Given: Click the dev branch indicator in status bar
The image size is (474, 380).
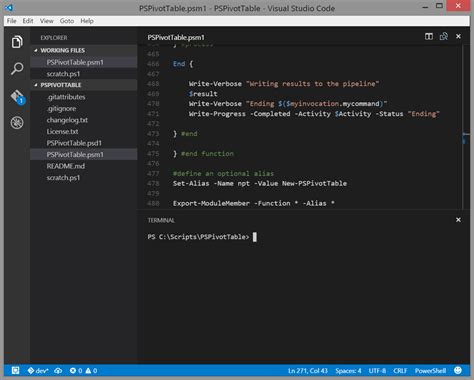Looking at the screenshot, I should [38, 371].
